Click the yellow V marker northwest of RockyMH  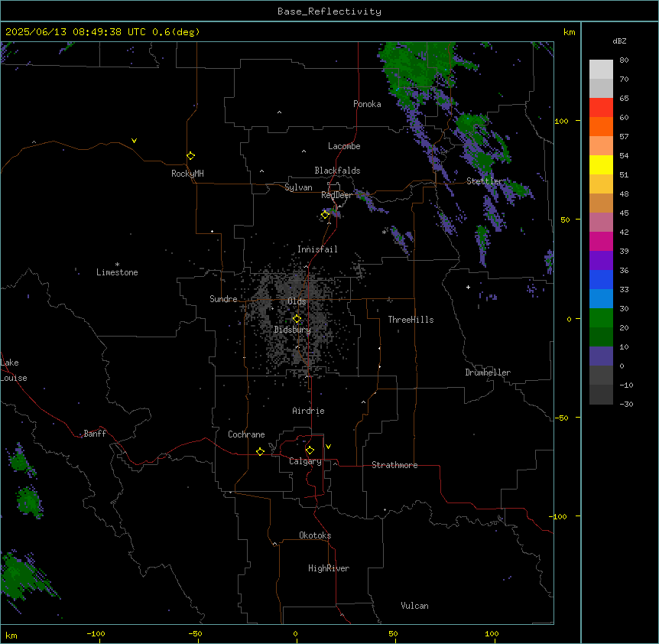point(134,141)
